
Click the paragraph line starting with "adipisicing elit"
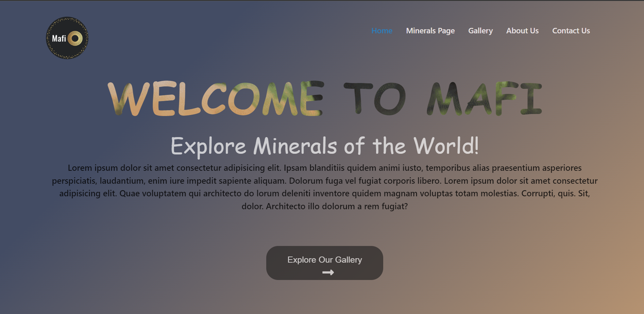[x=324, y=194]
